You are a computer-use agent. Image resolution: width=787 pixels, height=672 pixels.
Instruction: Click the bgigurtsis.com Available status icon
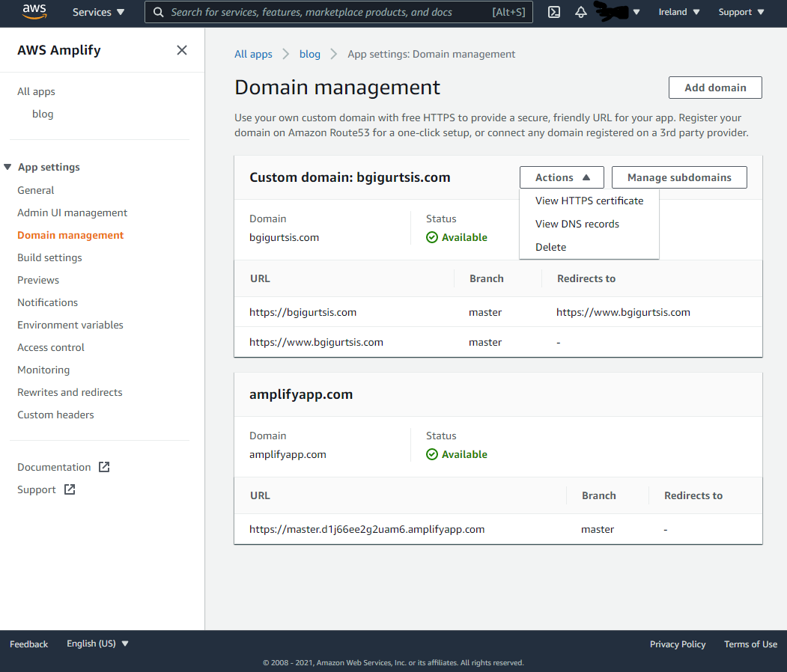pos(431,237)
